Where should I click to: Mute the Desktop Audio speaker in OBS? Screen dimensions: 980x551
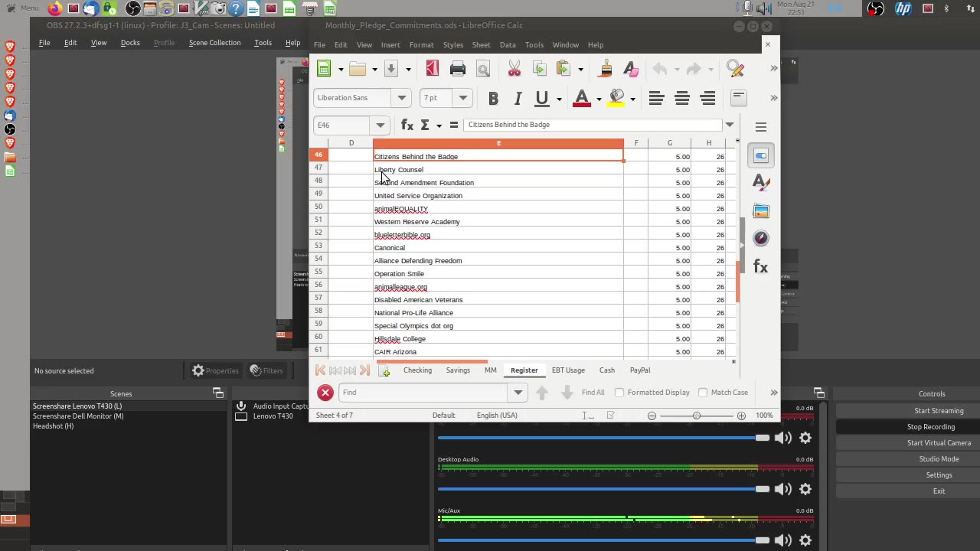tap(782, 489)
